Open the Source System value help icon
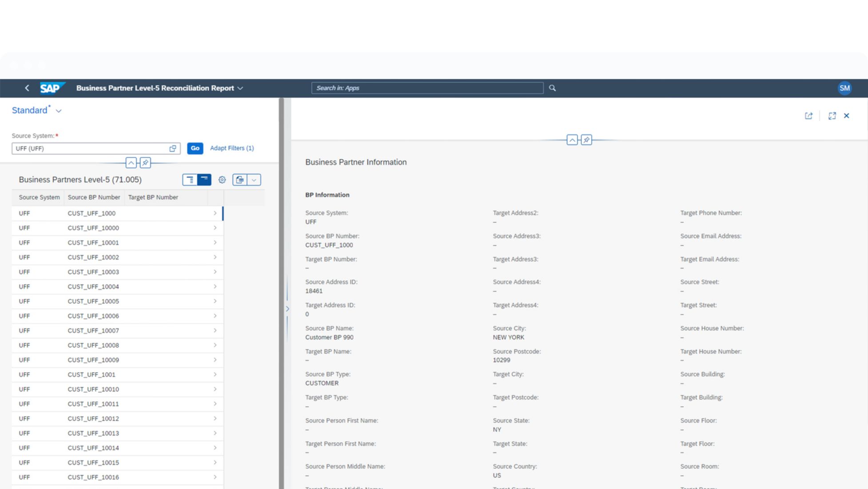The image size is (868, 489). pyautogui.click(x=173, y=148)
